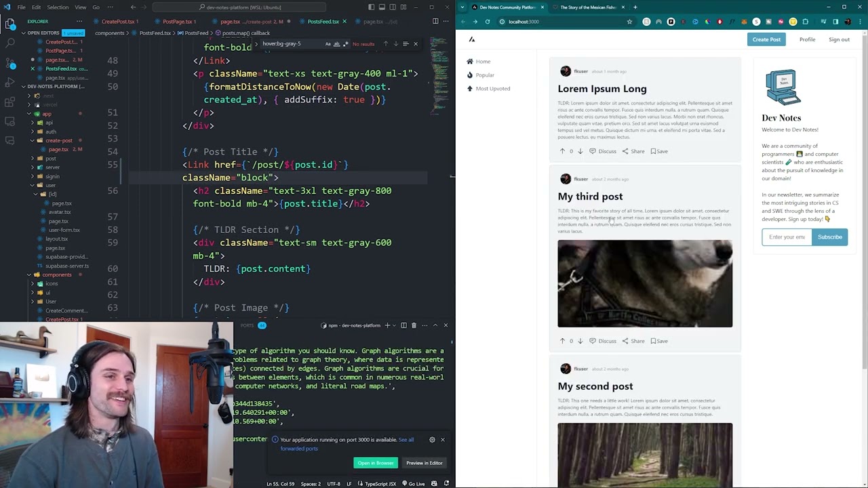This screenshot has height=488, width=868.
Task: Open the Remote Explorer view
Action: 10,122
